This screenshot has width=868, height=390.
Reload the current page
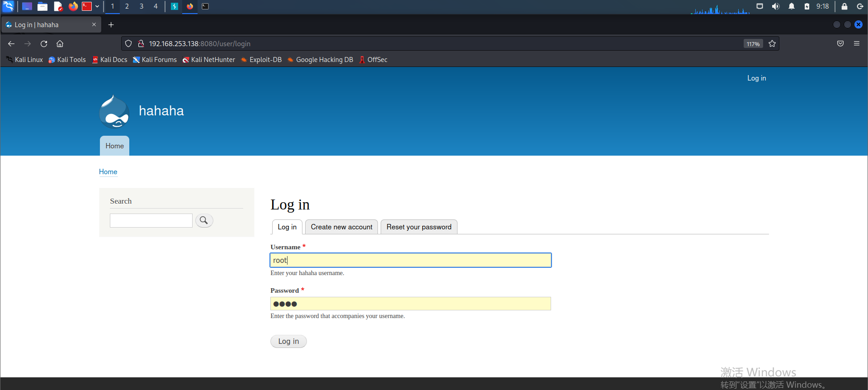point(44,43)
